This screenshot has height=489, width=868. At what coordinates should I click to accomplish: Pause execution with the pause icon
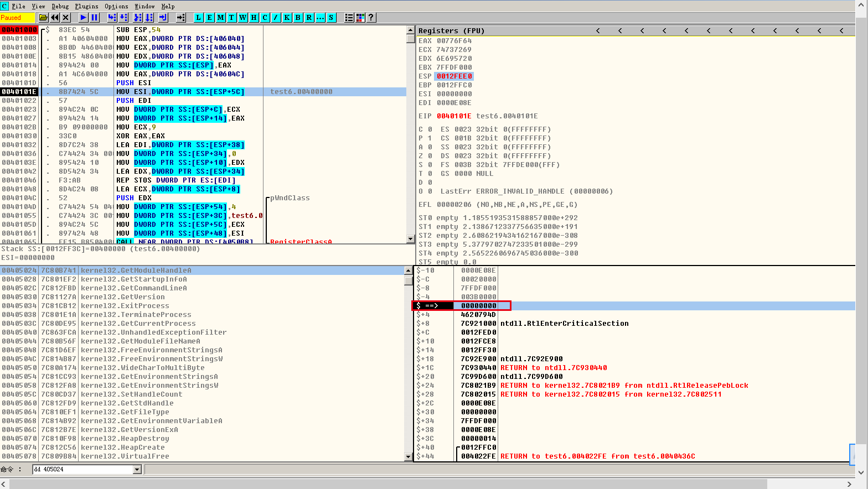95,18
